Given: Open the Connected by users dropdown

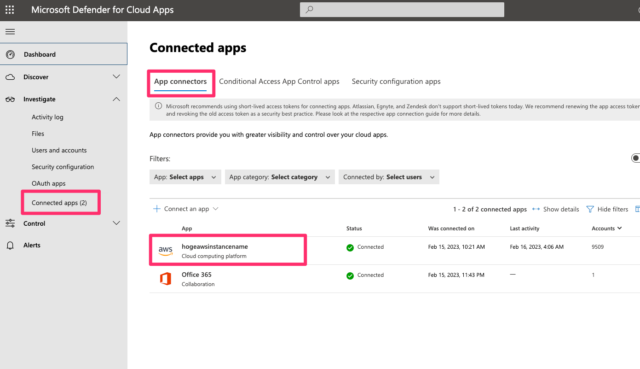Looking at the screenshot, I should point(389,177).
